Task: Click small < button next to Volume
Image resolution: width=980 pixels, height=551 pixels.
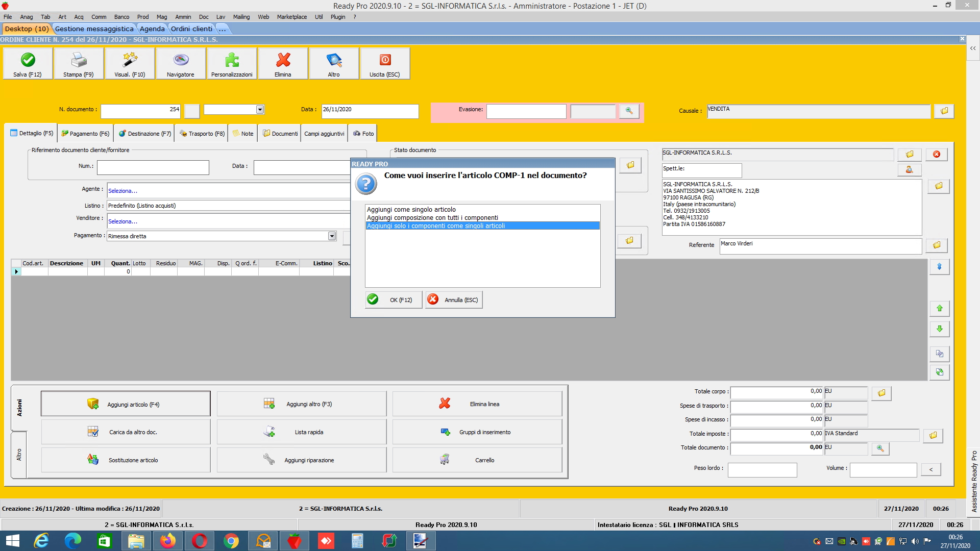Action: [x=931, y=469]
